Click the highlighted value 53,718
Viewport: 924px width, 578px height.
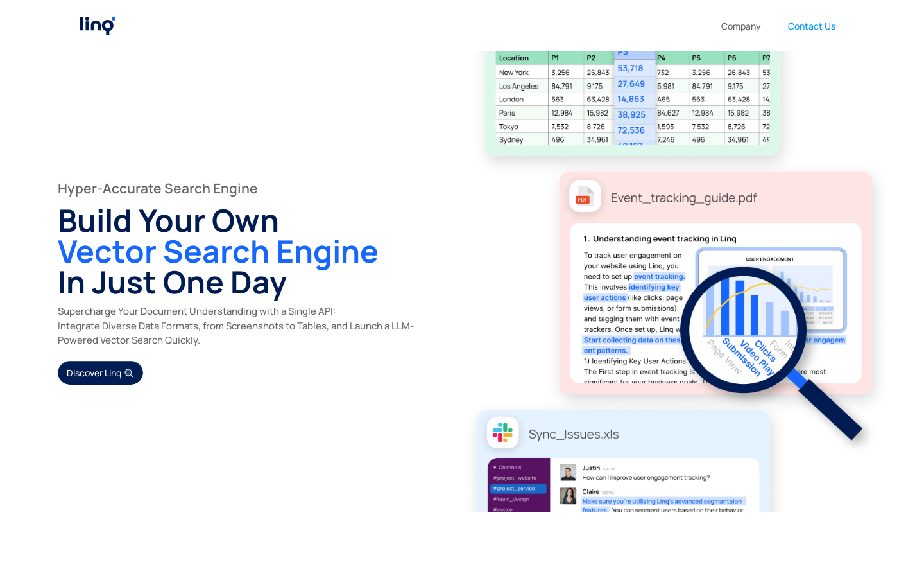click(x=630, y=68)
